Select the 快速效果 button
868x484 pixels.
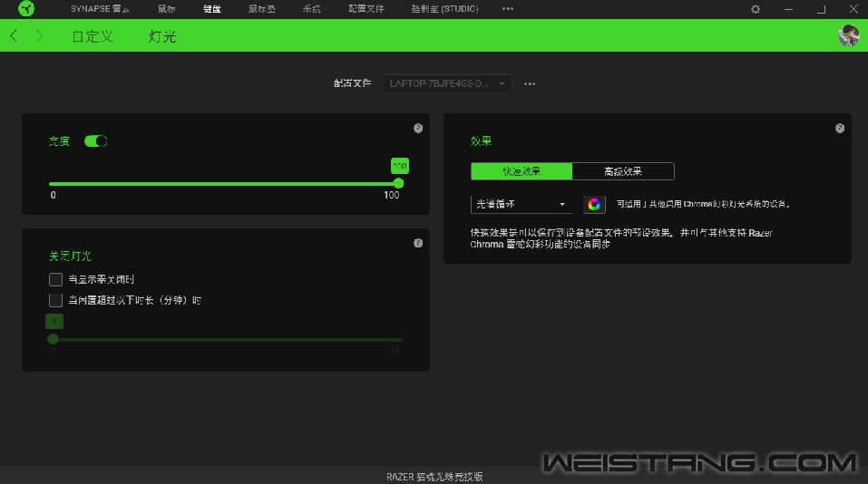tap(522, 171)
